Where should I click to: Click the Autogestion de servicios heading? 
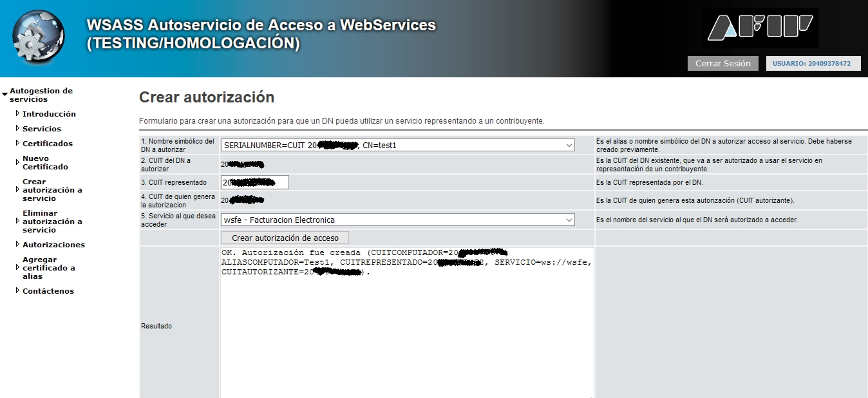click(x=41, y=95)
